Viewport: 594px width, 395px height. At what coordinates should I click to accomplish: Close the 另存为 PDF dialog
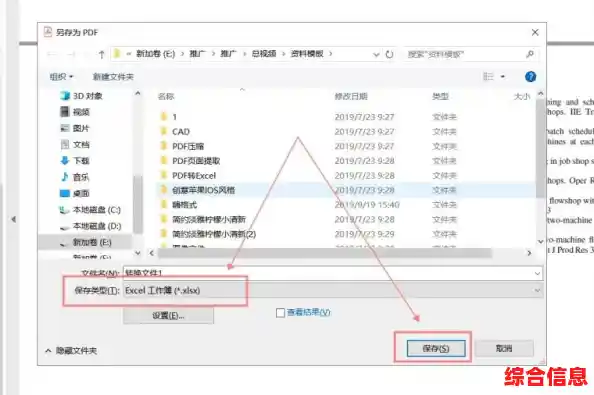coord(535,33)
